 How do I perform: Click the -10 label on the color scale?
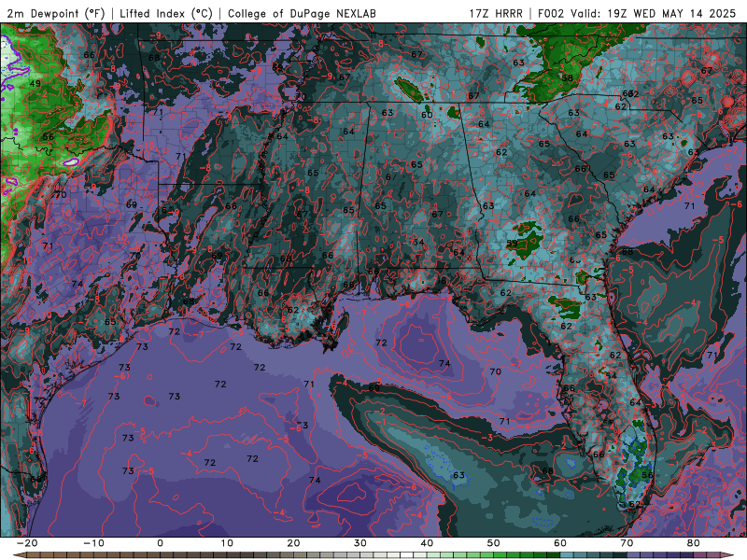pyautogui.click(x=93, y=543)
